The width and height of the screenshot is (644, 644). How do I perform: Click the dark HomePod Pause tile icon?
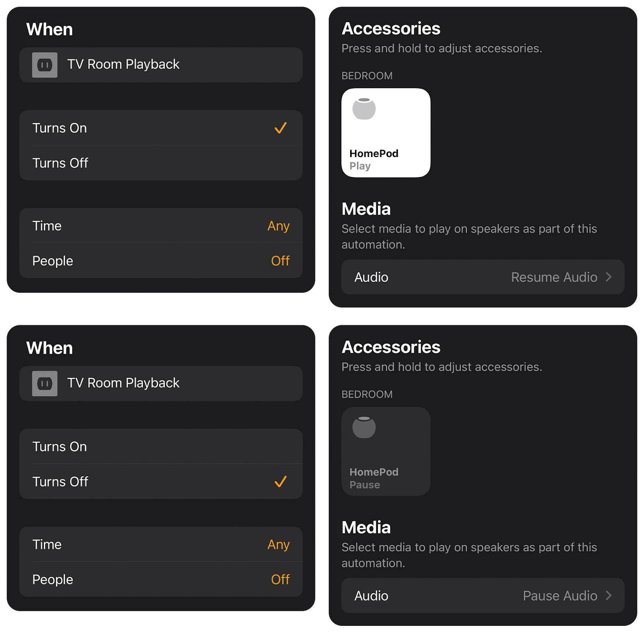pos(364,427)
